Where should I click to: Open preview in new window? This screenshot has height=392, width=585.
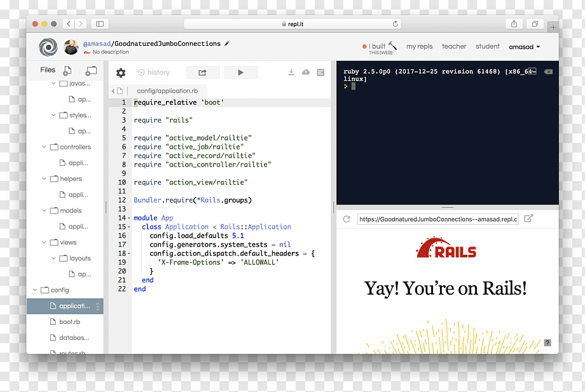(528, 219)
